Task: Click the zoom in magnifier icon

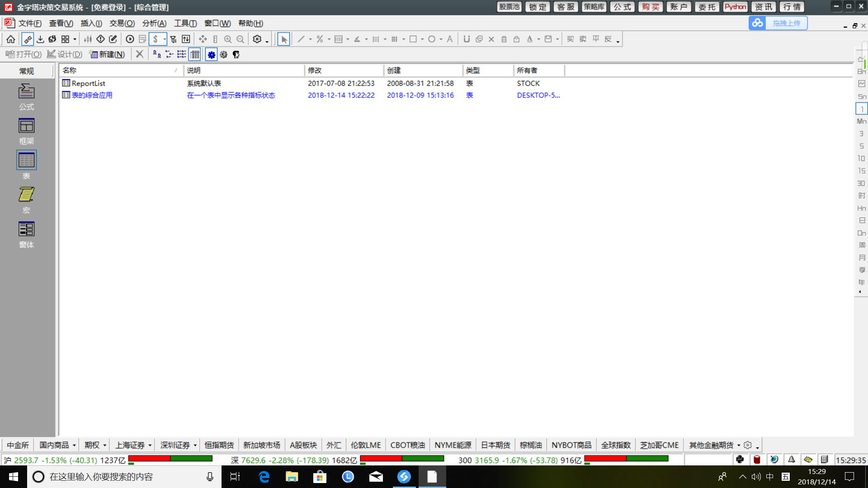Action: [228, 39]
